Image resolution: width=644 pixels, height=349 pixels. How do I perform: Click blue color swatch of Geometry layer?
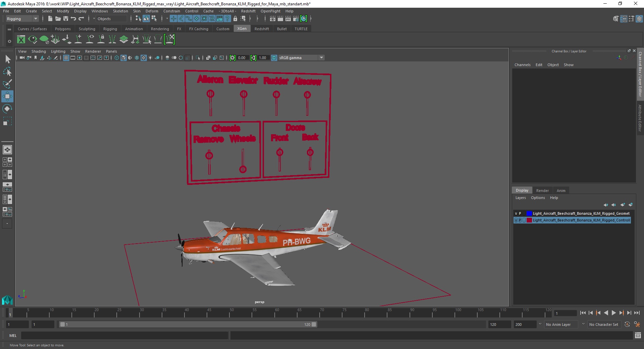tap(529, 213)
